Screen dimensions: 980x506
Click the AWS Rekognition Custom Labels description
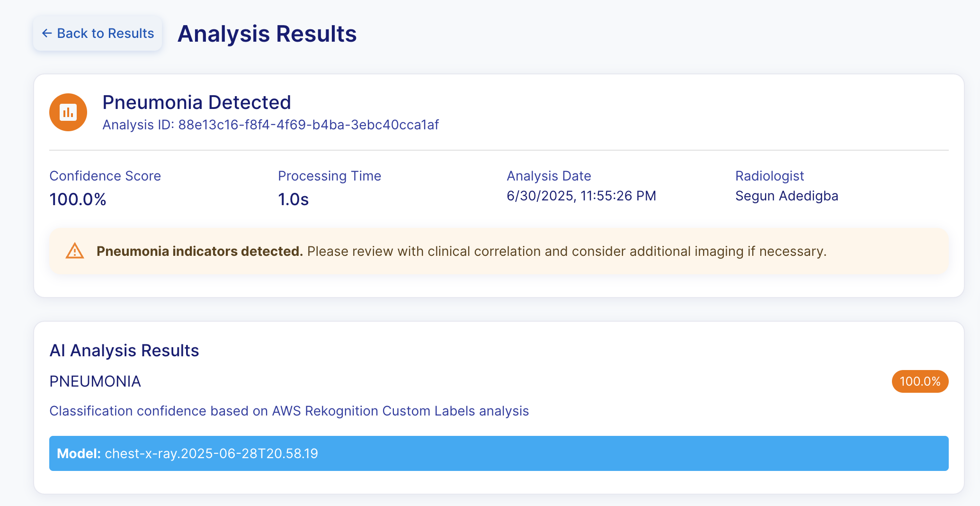[x=289, y=411]
